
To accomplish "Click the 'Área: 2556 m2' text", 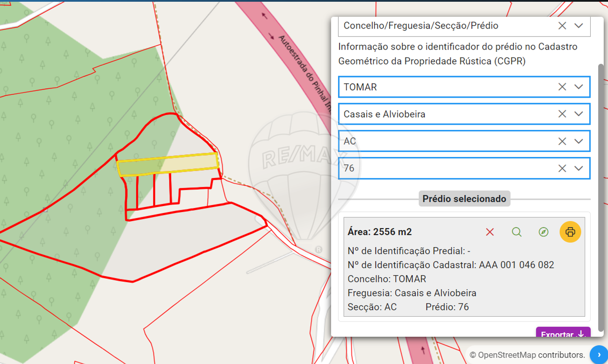I will coord(380,232).
